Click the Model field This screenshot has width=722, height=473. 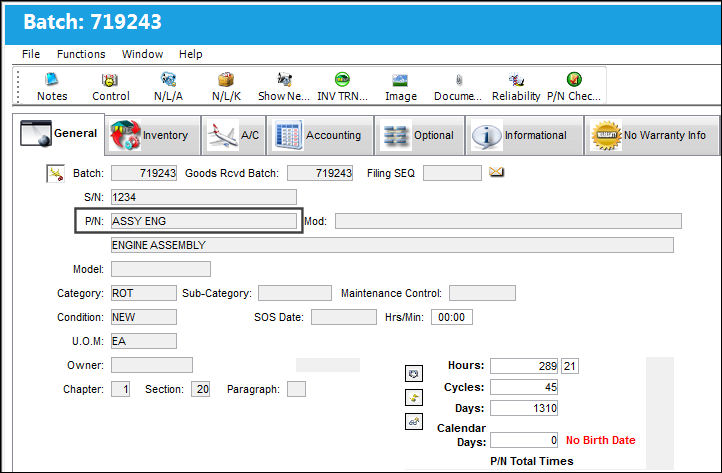[161, 269]
